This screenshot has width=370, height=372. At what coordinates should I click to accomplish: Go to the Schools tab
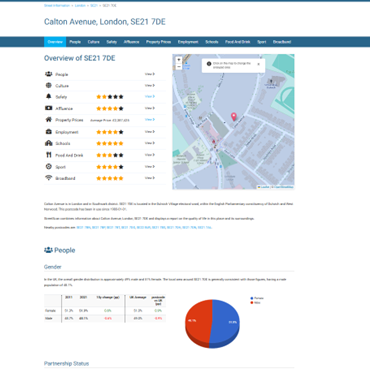click(212, 42)
